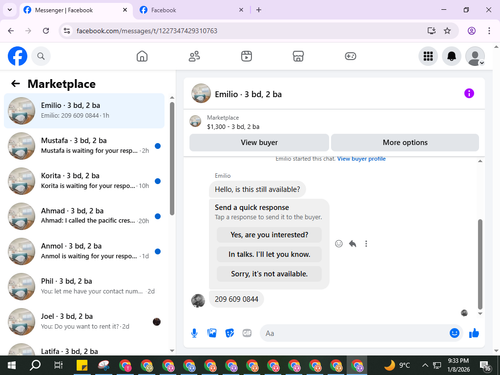Open the Notifications bell
The height and width of the screenshot is (375, 500).
pyautogui.click(x=451, y=56)
